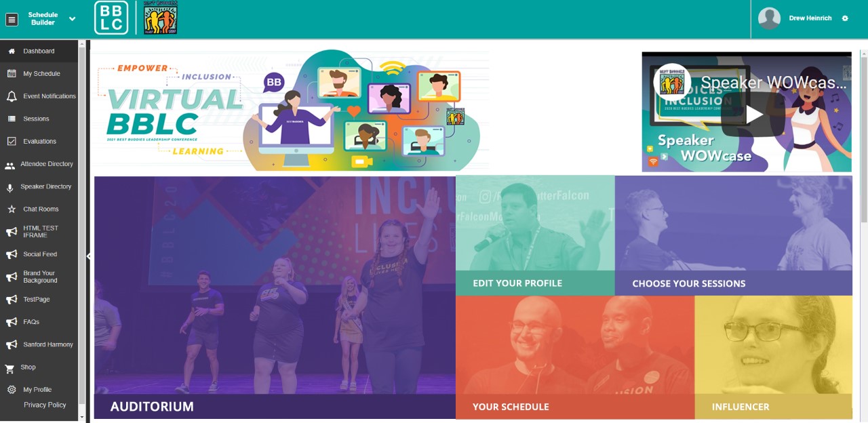Expand the Schedule Builder dropdown arrow

click(73, 19)
